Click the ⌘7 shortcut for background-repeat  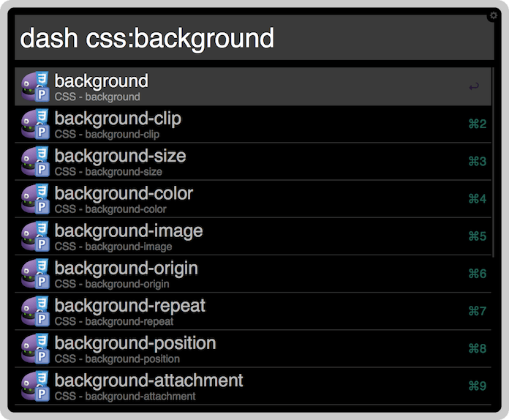pos(477,311)
